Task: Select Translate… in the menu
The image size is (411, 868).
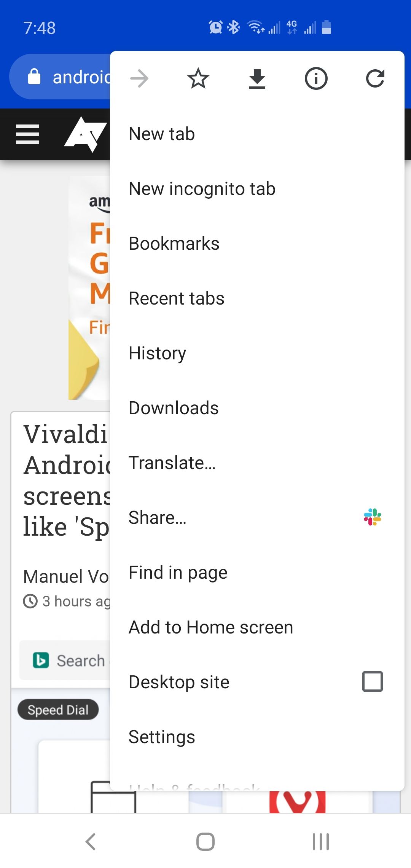Action: (x=172, y=463)
